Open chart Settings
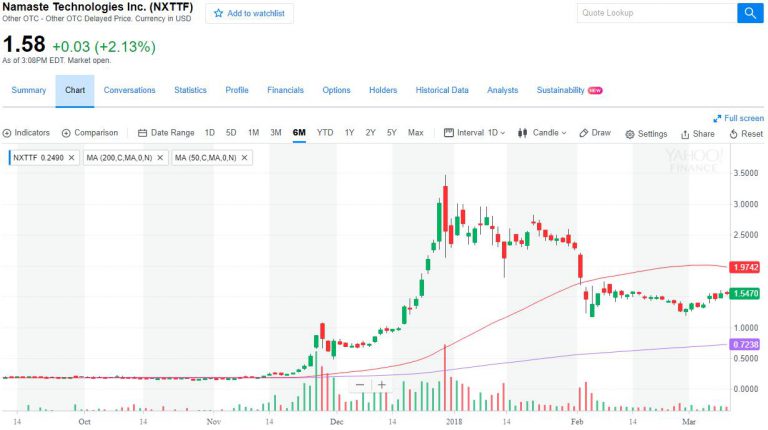The height and width of the screenshot is (430, 768). coord(646,134)
